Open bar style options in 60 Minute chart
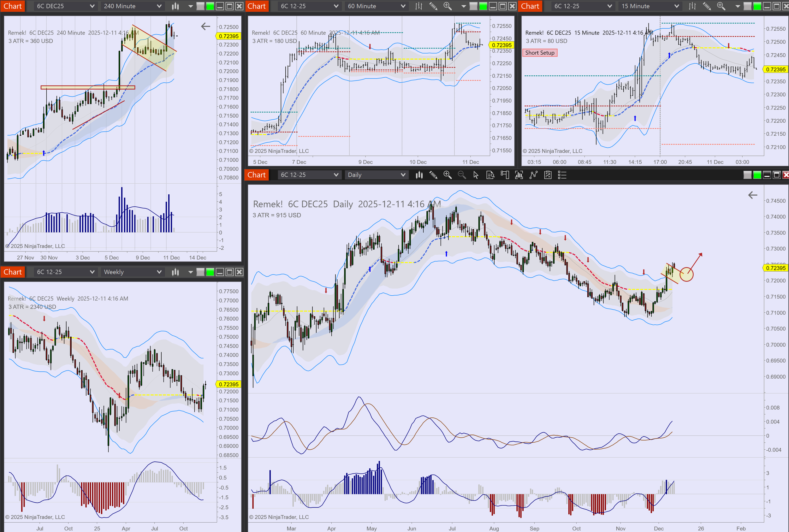 [419, 6]
